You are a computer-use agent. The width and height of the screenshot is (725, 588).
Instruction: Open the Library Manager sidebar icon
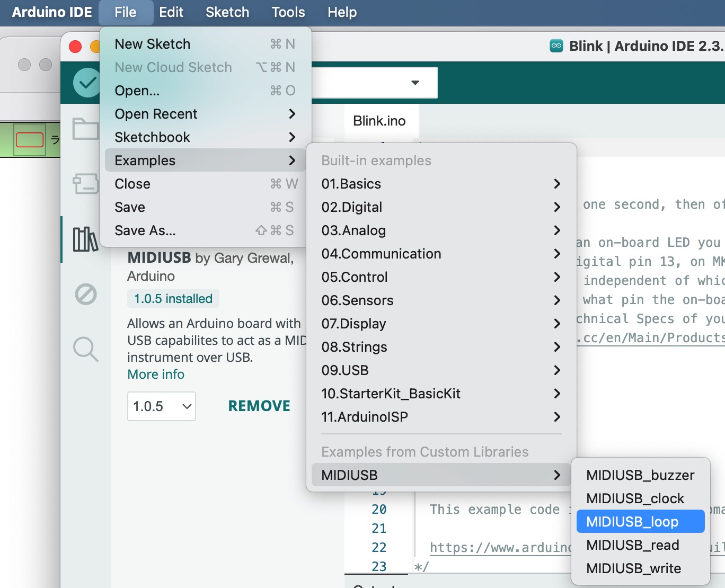pos(85,239)
